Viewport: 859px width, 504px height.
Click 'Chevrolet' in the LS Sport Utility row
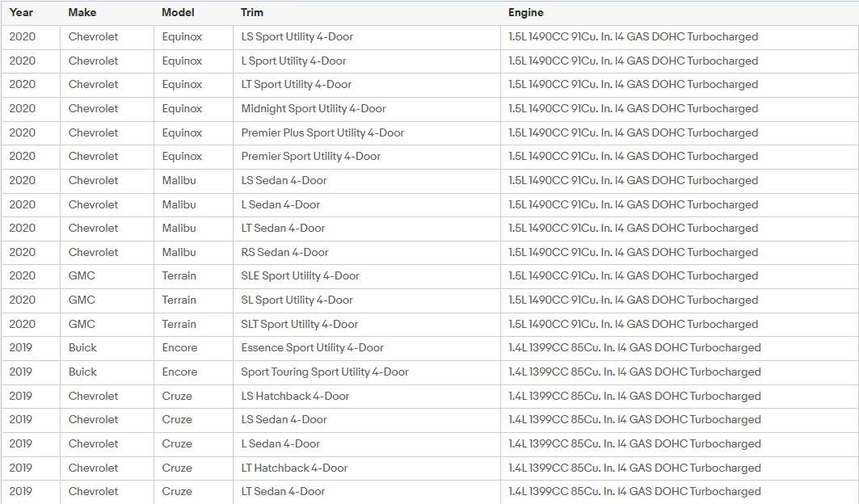click(93, 36)
